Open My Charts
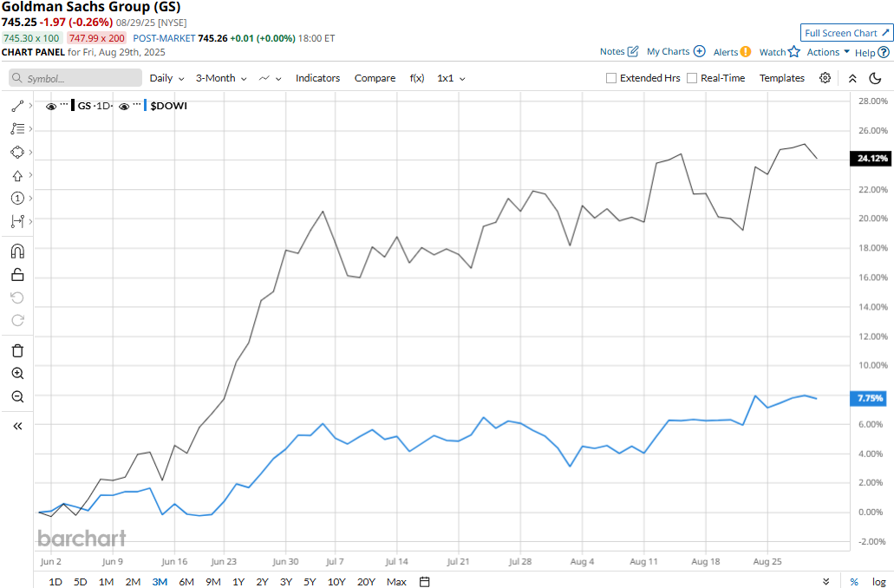The width and height of the screenshot is (894, 588). [676, 51]
